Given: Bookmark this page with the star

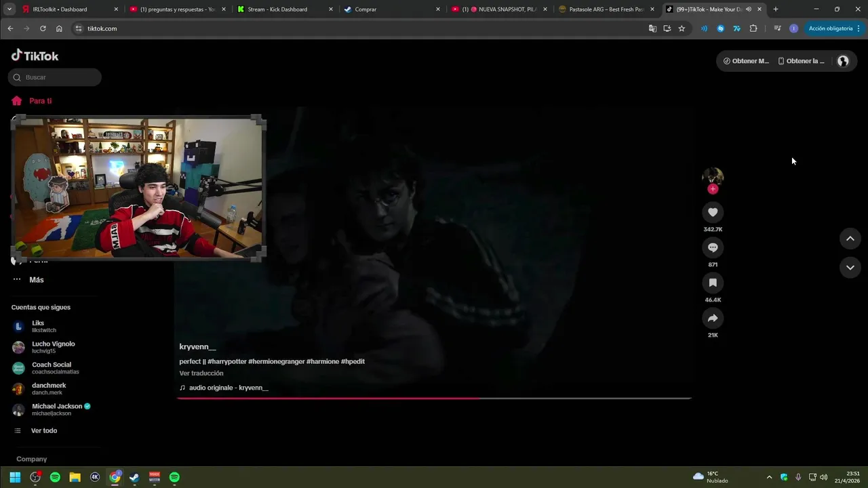Looking at the screenshot, I should tap(682, 28).
